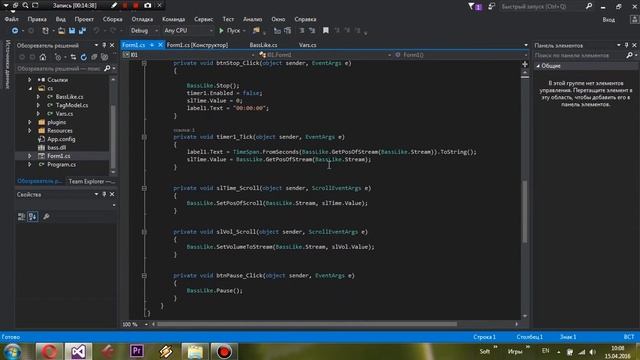Click the Home icon in Solution Explorer

coord(43,57)
